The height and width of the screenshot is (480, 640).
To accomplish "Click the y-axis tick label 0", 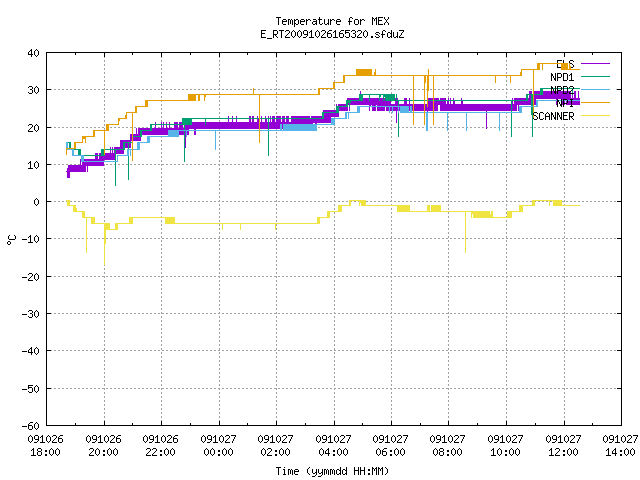I will pyautogui.click(x=37, y=202).
